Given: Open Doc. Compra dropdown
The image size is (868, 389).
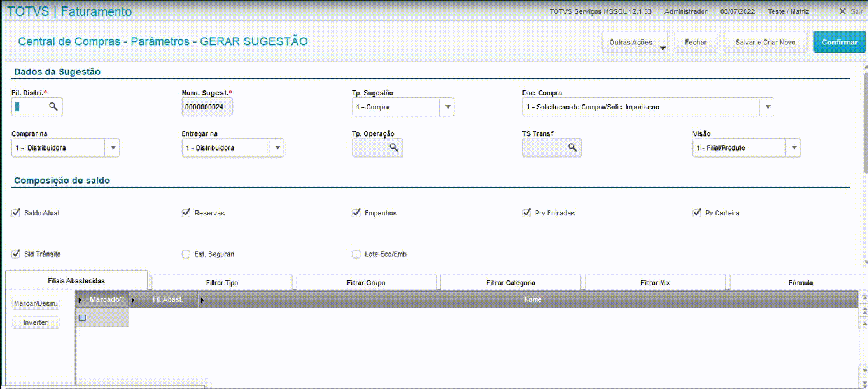Looking at the screenshot, I should pyautogui.click(x=768, y=107).
